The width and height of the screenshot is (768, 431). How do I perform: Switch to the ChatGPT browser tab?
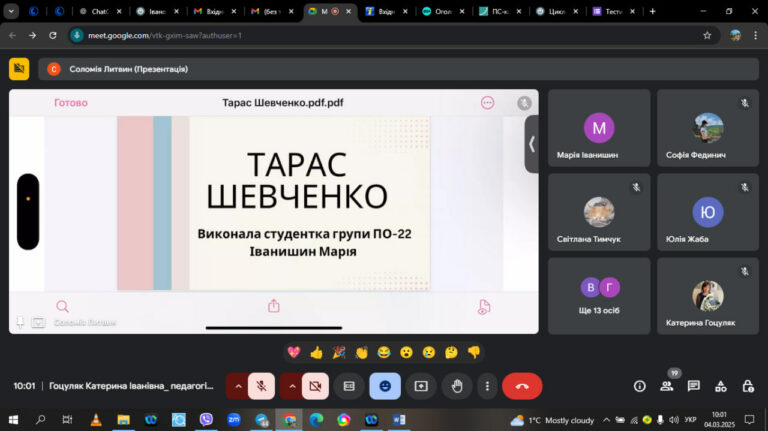point(100,11)
